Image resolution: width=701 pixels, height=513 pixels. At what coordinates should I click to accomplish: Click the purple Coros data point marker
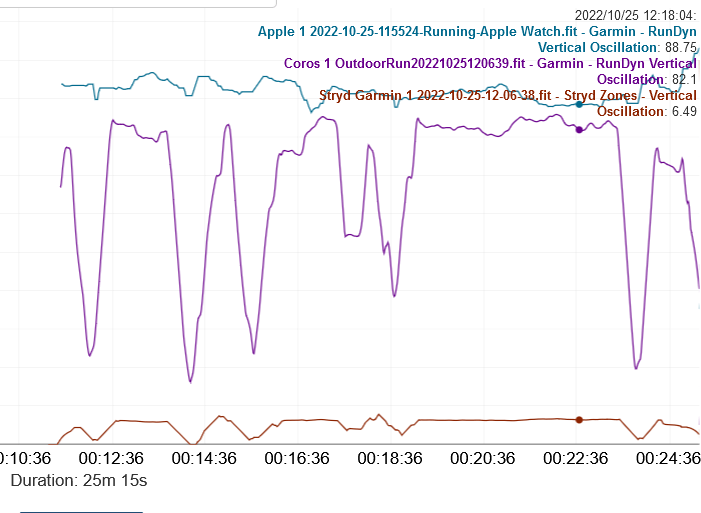coord(579,130)
